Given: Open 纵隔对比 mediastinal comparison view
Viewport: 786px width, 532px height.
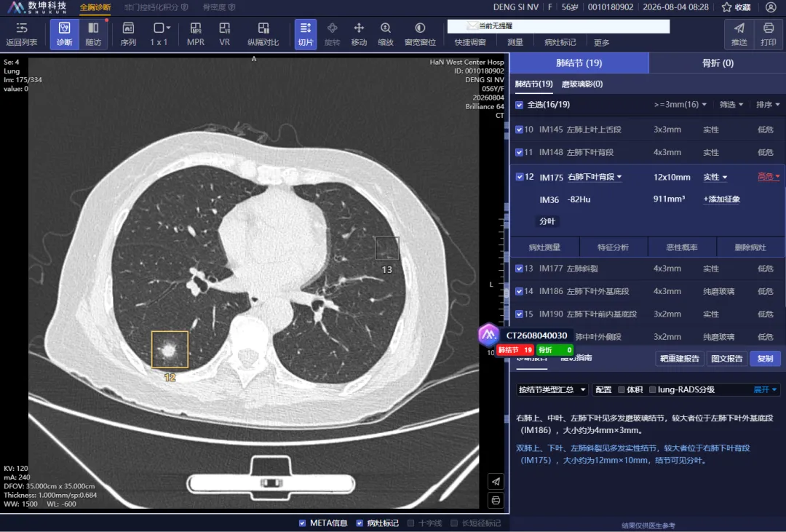Looking at the screenshot, I should pyautogui.click(x=263, y=34).
